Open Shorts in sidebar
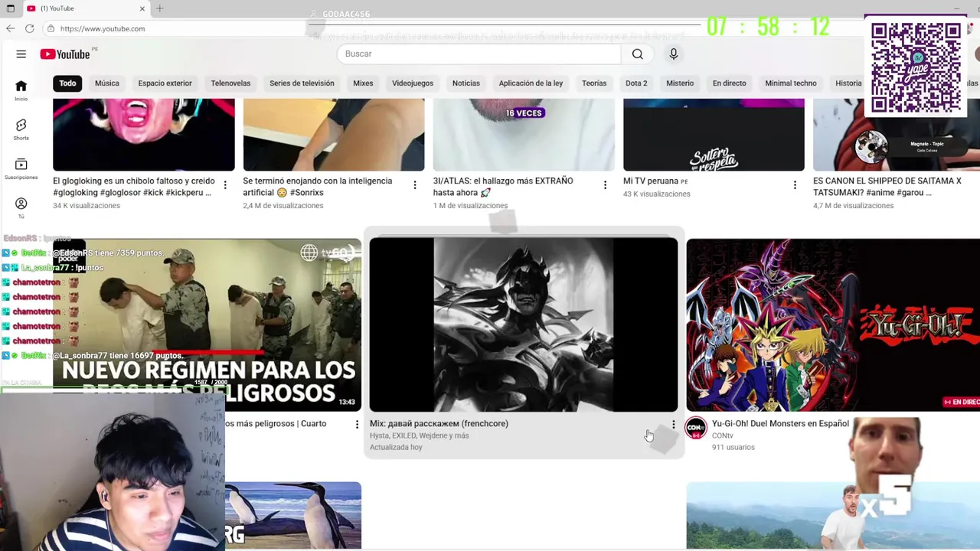 (x=21, y=129)
